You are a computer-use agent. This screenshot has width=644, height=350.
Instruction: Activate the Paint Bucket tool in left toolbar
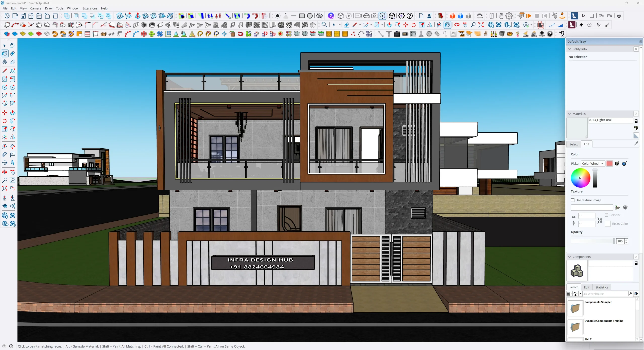click(4, 53)
